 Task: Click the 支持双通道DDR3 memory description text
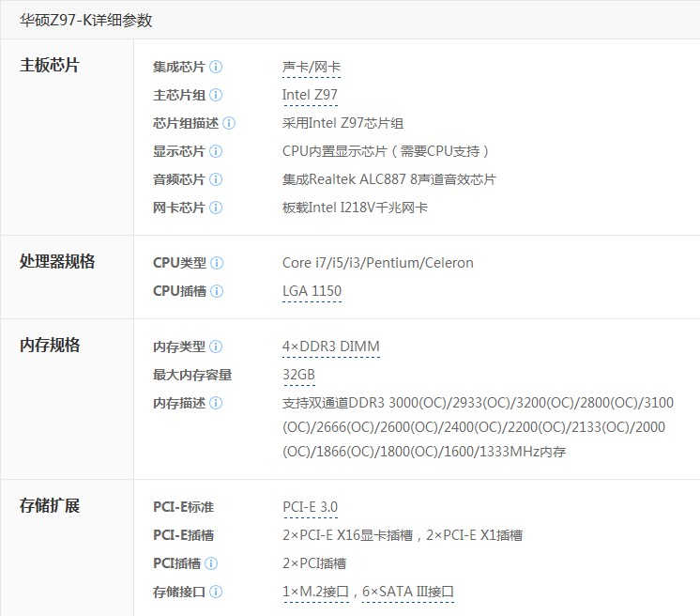[x=478, y=427]
